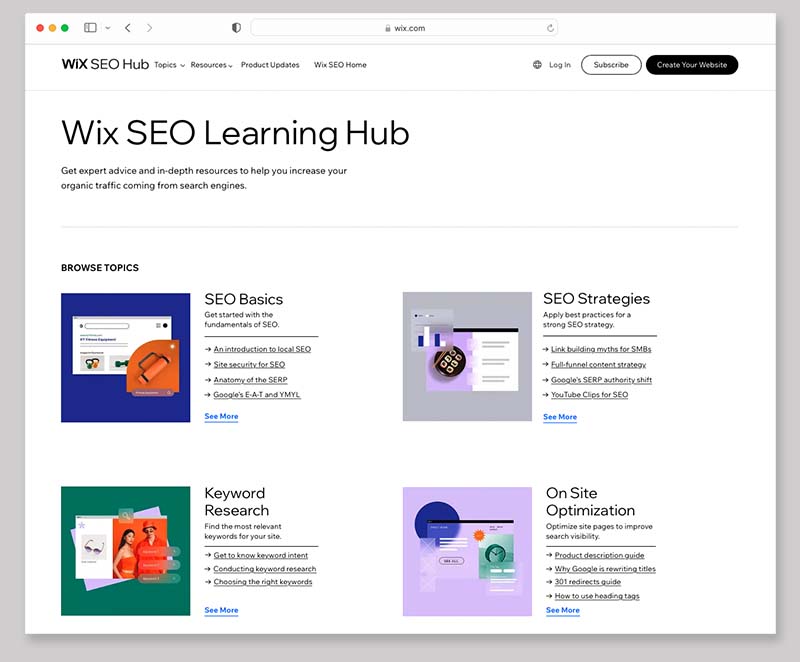Screen dimensions: 800x662
Task: Open the language globe icon
Action: (537, 65)
